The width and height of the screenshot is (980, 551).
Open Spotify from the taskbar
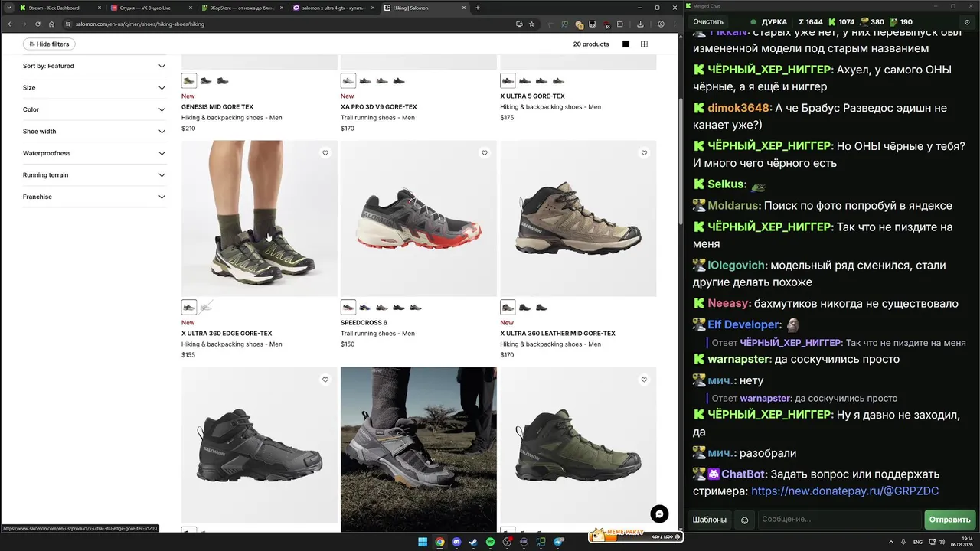point(491,543)
